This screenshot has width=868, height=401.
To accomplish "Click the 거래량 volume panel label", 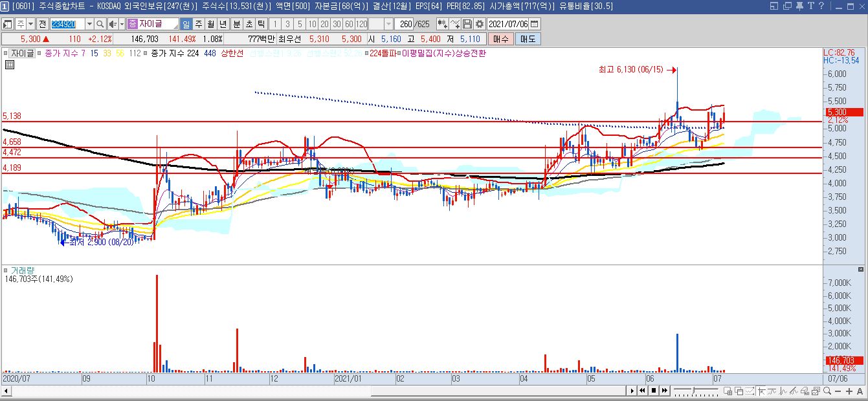I will (x=22, y=270).
